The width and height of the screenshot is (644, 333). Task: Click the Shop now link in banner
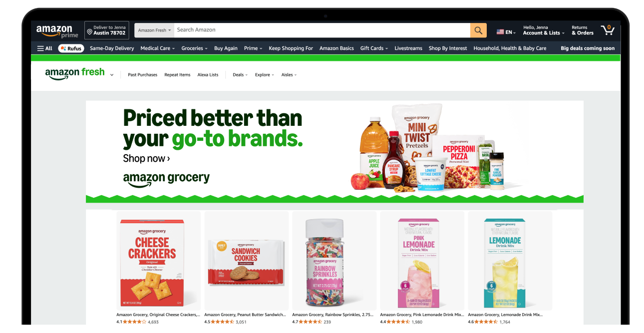click(x=146, y=159)
